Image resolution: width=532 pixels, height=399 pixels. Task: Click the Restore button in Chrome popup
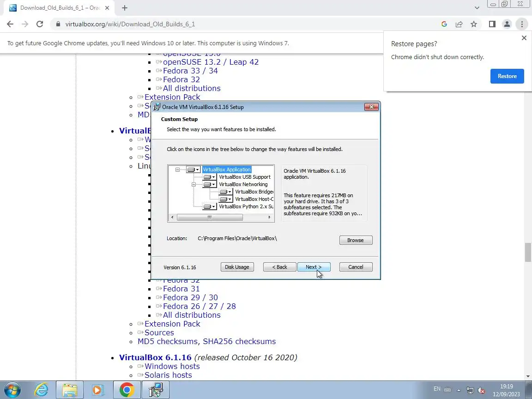point(507,76)
